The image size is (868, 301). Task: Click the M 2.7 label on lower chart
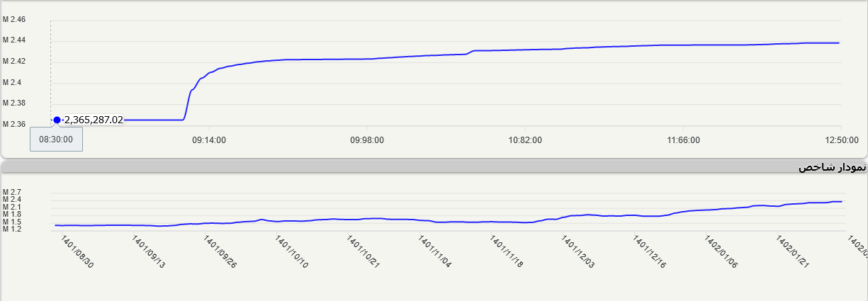pyautogui.click(x=12, y=192)
